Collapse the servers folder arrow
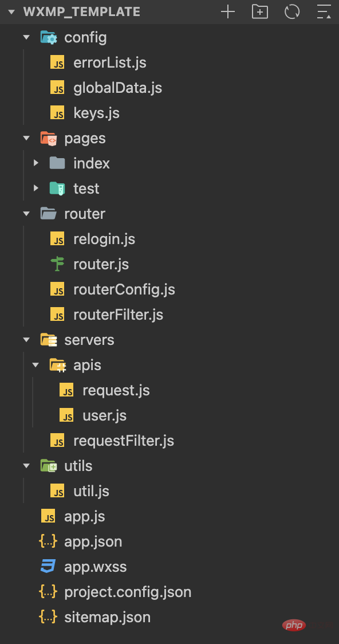 point(27,340)
